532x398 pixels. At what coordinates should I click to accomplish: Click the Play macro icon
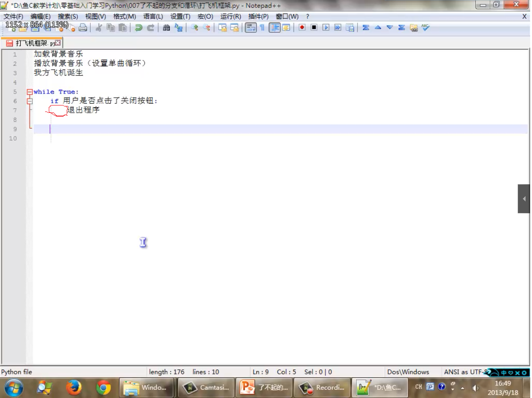click(326, 28)
